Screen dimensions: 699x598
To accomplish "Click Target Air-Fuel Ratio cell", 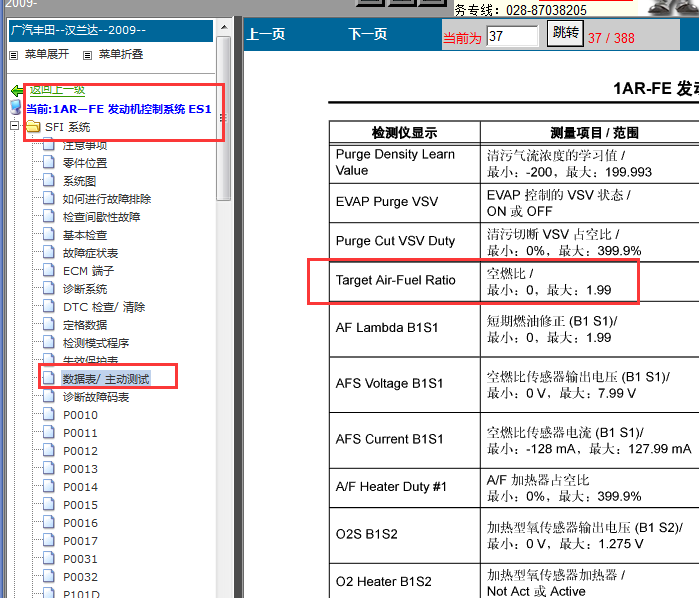I will [x=405, y=281].
